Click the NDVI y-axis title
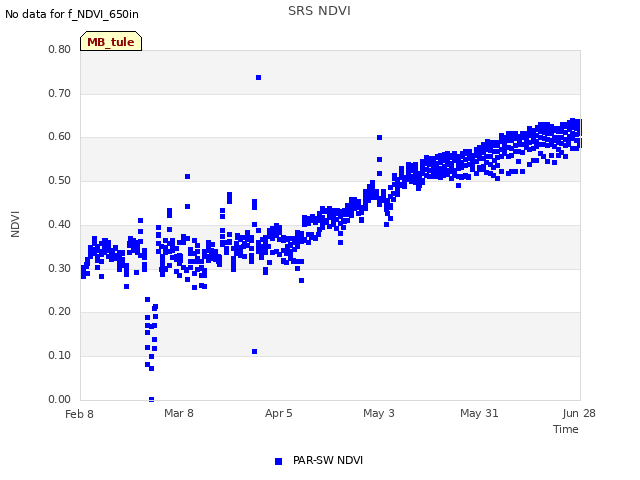This screenshot has height=480, width=640. tap(15, 224)
